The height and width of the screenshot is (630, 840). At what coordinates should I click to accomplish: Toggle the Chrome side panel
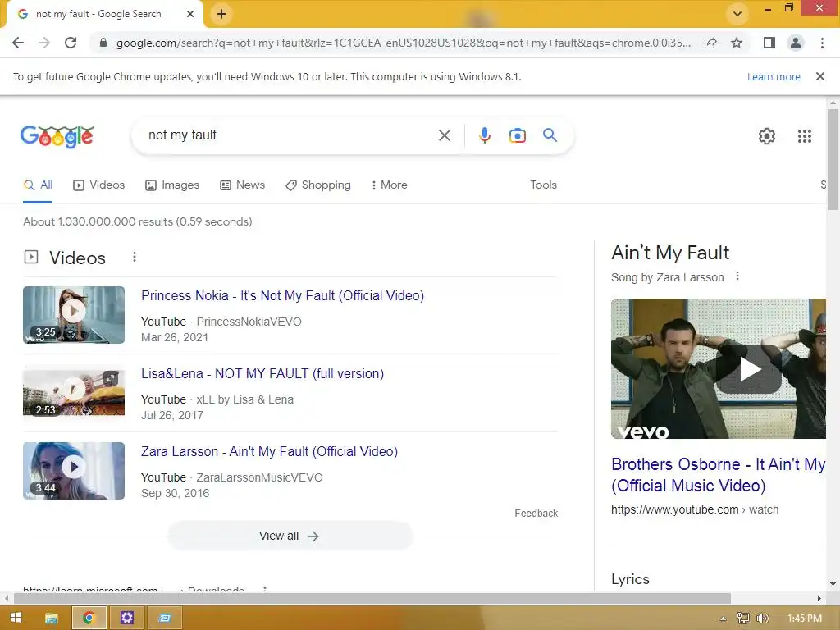tap(769, 43)
